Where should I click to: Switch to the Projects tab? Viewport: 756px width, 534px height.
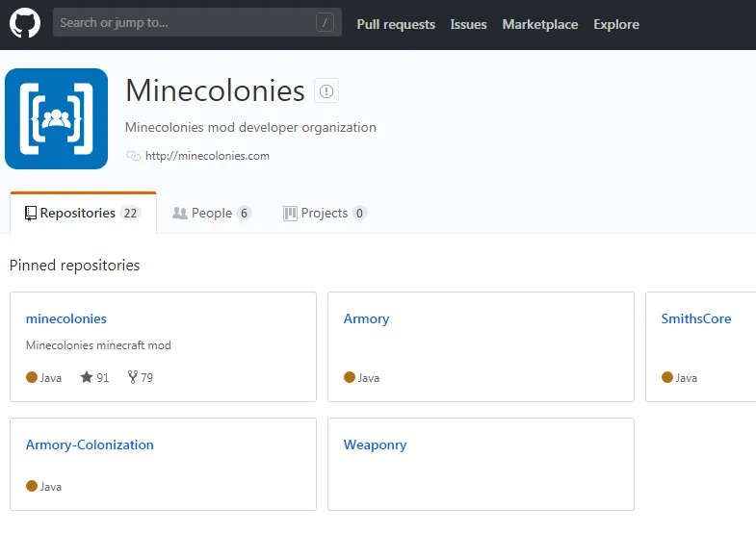coord(325,213)
